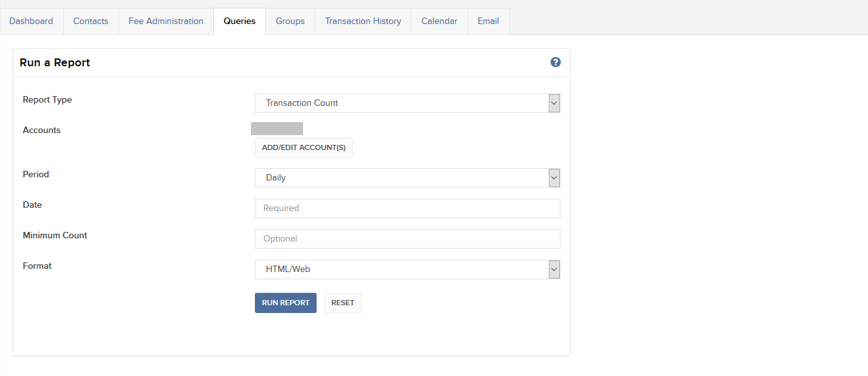The image size is (868, 376).
Task: Open the Contacts tab
Action: tap(90, 21)
